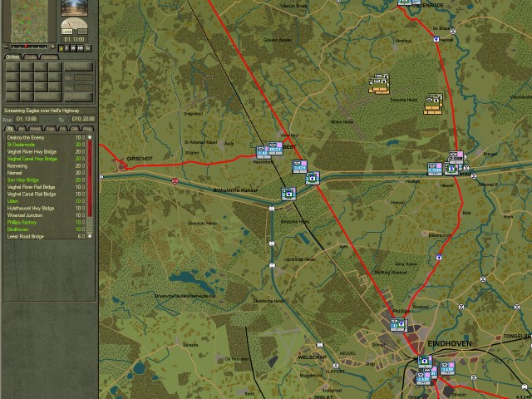Select Woensel Junction objective
532x399 pixels.
(x=45, y=215)
